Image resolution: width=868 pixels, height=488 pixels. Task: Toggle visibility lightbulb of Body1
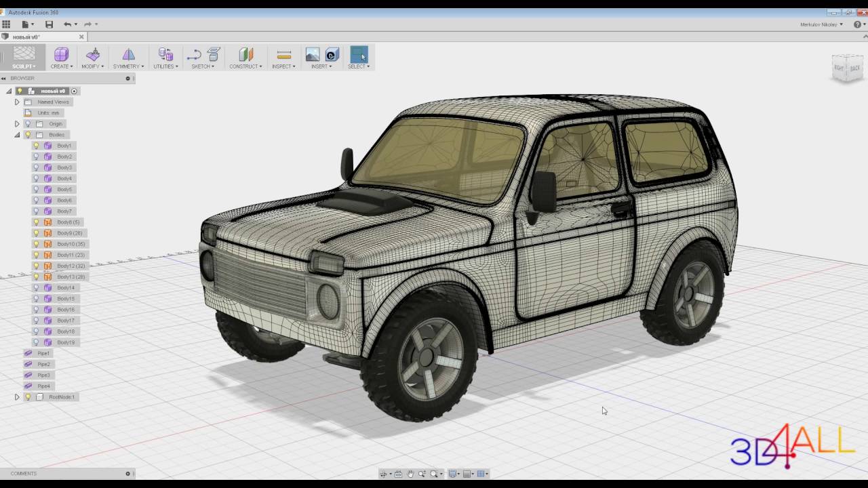(37, 146)
